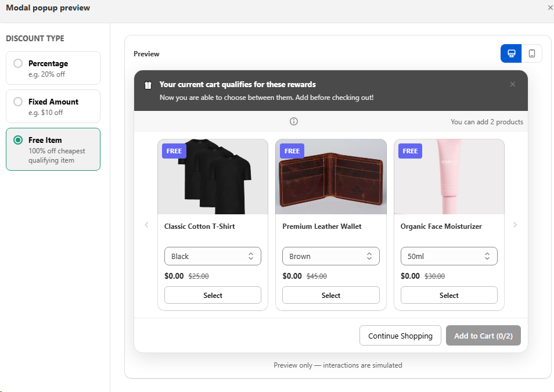Click FREE badge on moisturizer card
Viewport: 554px width, 392px height.
(410, 151)
